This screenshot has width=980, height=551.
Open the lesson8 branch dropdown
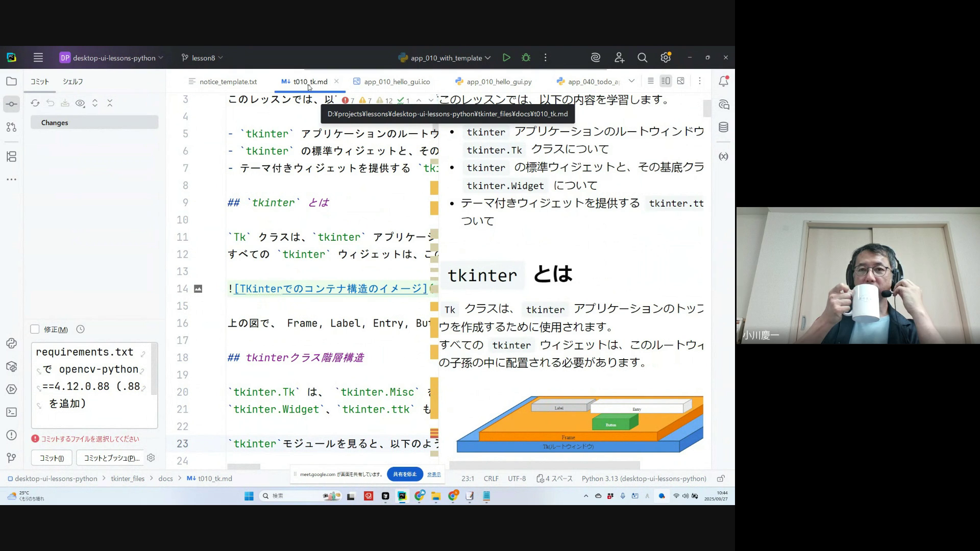pyautogui.click(x=203, y=58)
